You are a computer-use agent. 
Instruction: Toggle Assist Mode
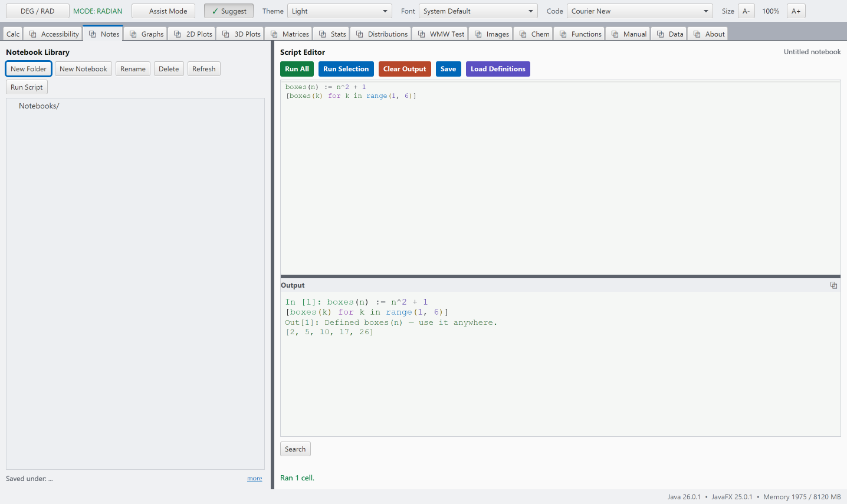point(163,11)
